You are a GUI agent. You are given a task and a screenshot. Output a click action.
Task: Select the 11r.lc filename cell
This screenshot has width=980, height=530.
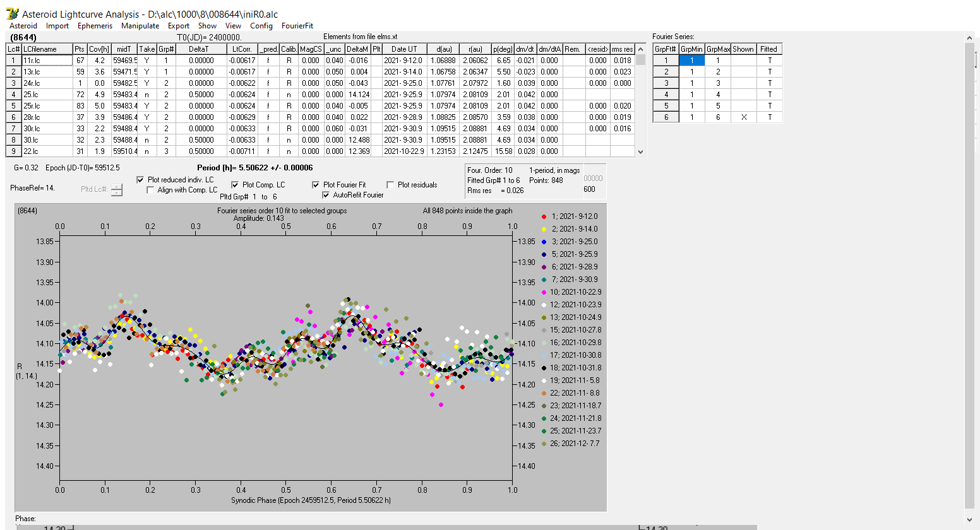(47, 61)
